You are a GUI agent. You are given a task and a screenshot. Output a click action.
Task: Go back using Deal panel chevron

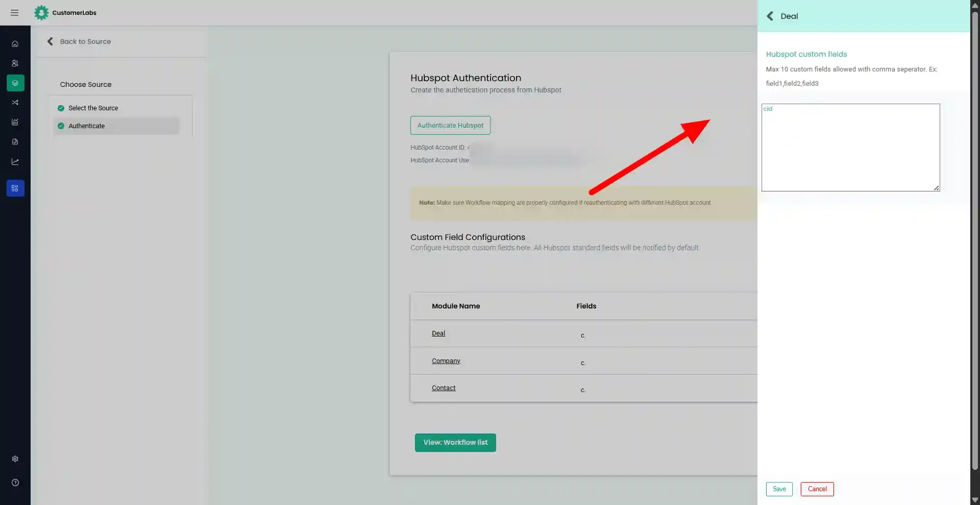(x=770, y=16)
